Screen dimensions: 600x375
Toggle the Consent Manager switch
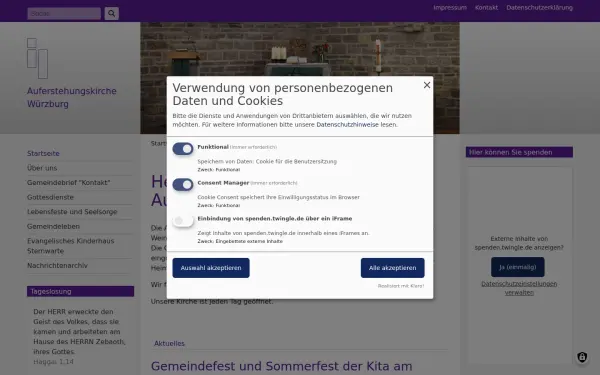(183, 184)
